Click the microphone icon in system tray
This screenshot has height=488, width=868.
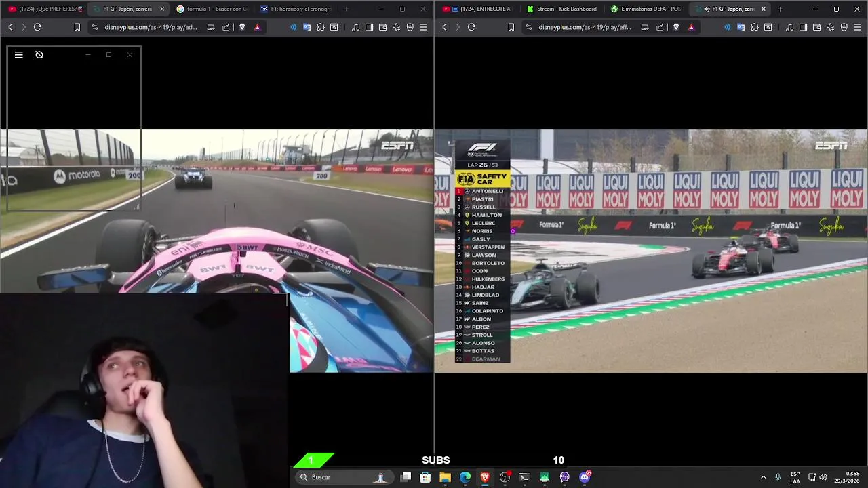(778, 477)
